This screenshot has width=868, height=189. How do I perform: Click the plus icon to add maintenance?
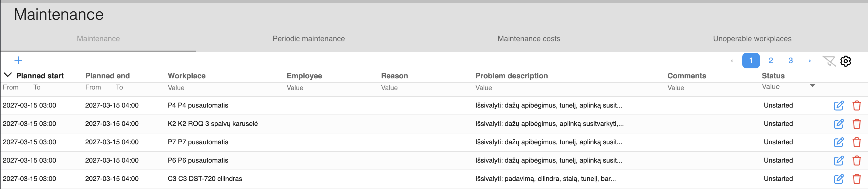click(x=18, y=61)
